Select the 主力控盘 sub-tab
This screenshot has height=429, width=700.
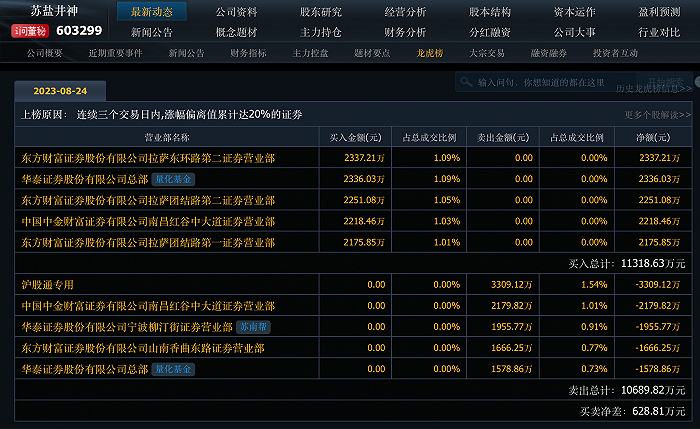click(311, 52)
